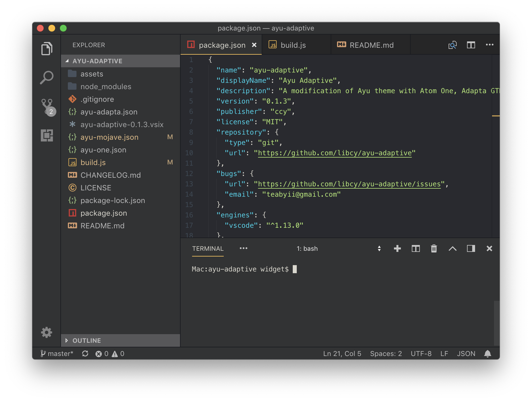Kill the terminal with trash icon
The image size is (532, 402).
click(x=434, y=248)
